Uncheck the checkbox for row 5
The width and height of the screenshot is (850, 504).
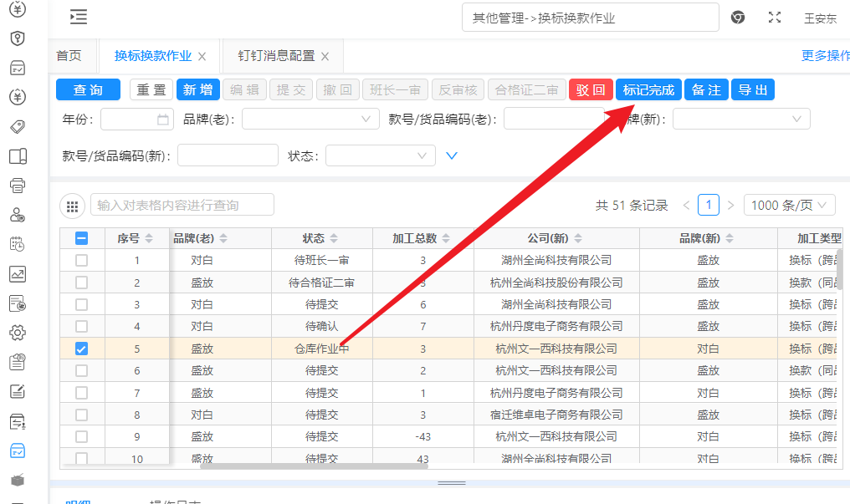[x=81, y=349]
